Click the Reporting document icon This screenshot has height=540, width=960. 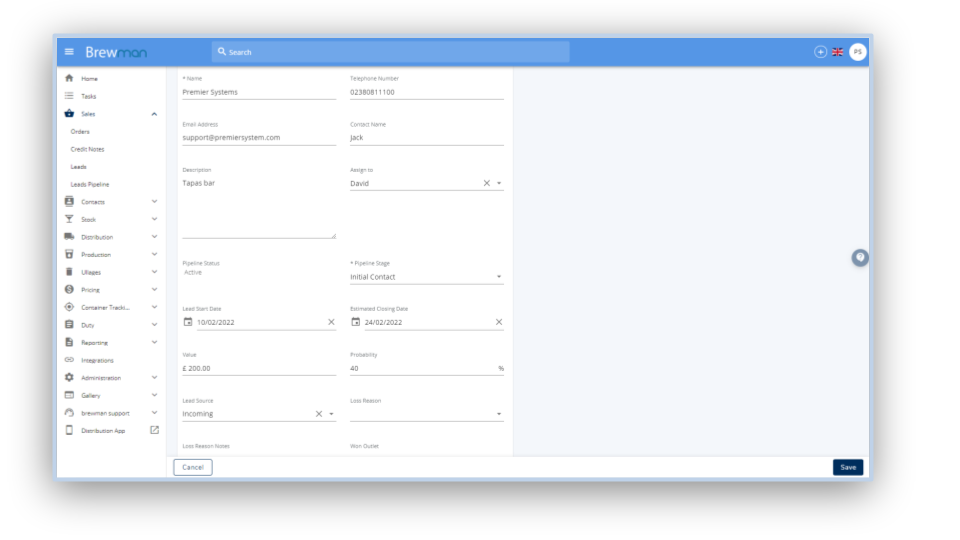[69, 342]
